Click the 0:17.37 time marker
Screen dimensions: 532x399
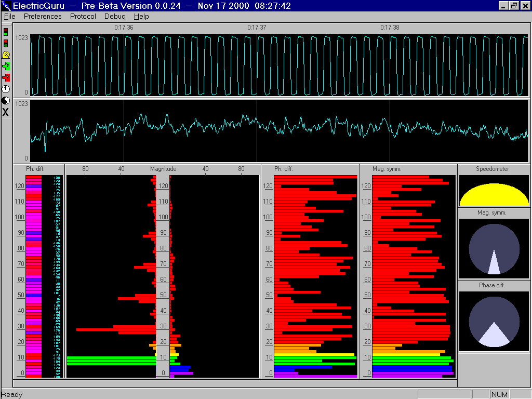[257, 28]
